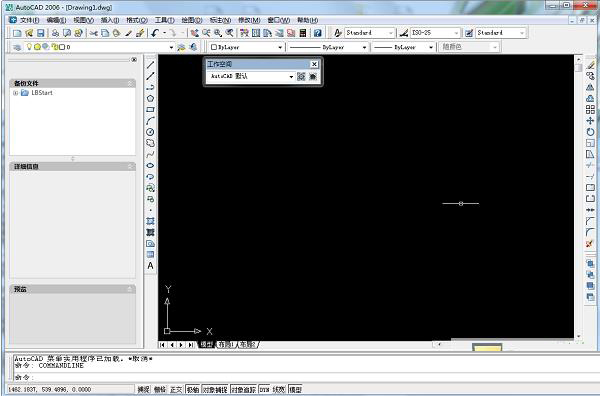
Task: Select the Mirror tool
Action: tap(590, 87)
